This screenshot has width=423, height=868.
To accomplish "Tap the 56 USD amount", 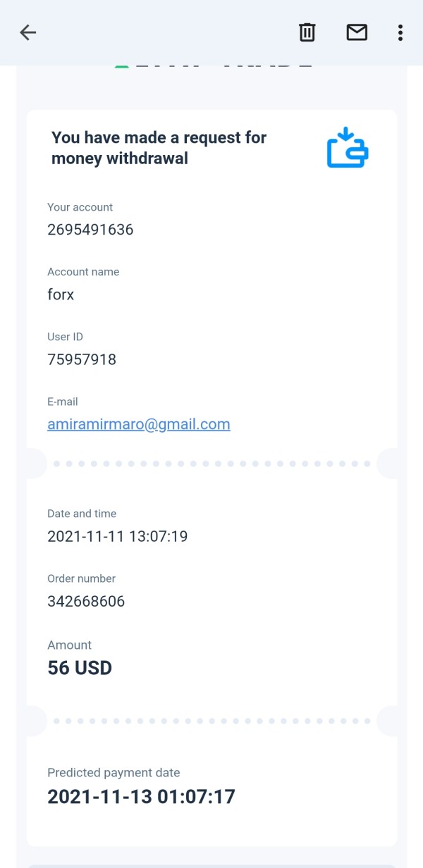I will (80, 668).
